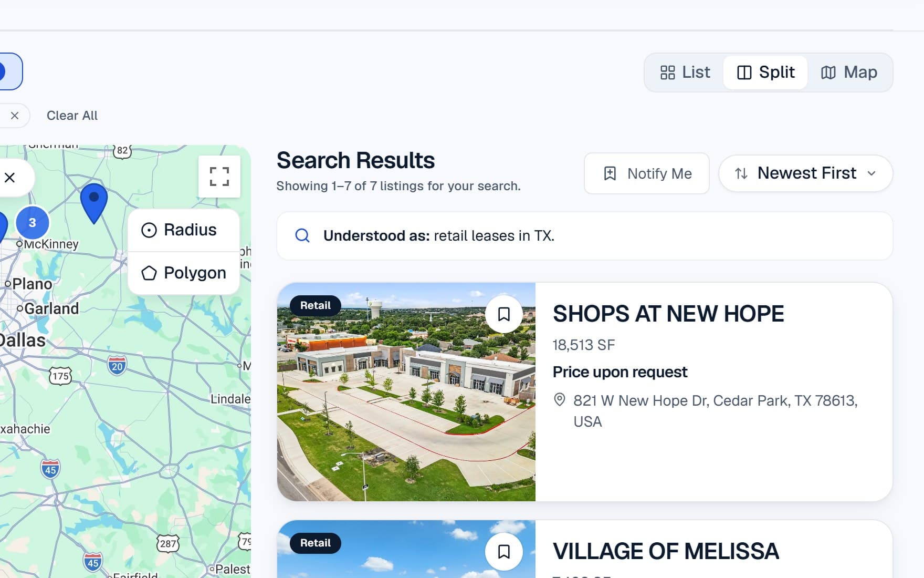Click the Retail badge on Shops at New Hope
The width and height of the screenshot is (924, 578).
pyautogui.click(x=316, y=305)
